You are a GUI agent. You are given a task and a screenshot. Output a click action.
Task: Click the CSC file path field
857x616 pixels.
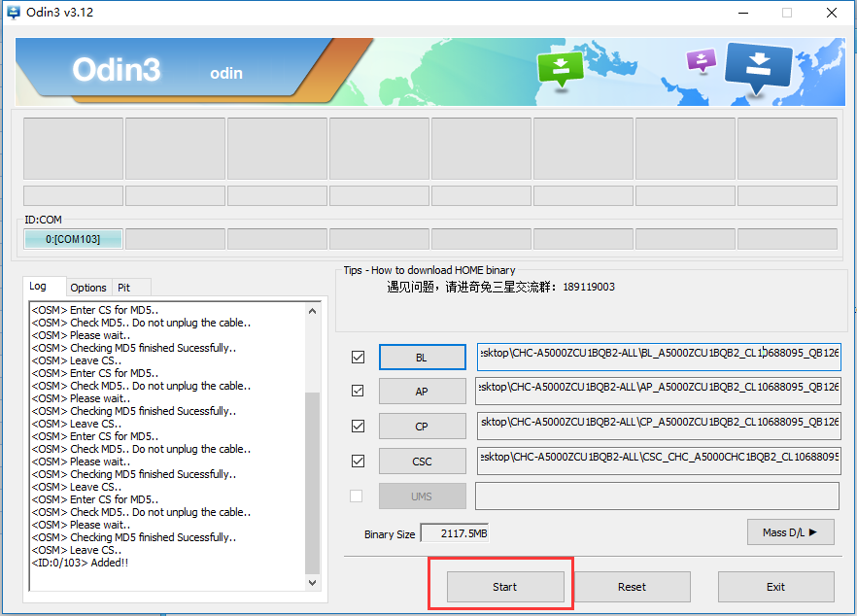click(658, 461)
